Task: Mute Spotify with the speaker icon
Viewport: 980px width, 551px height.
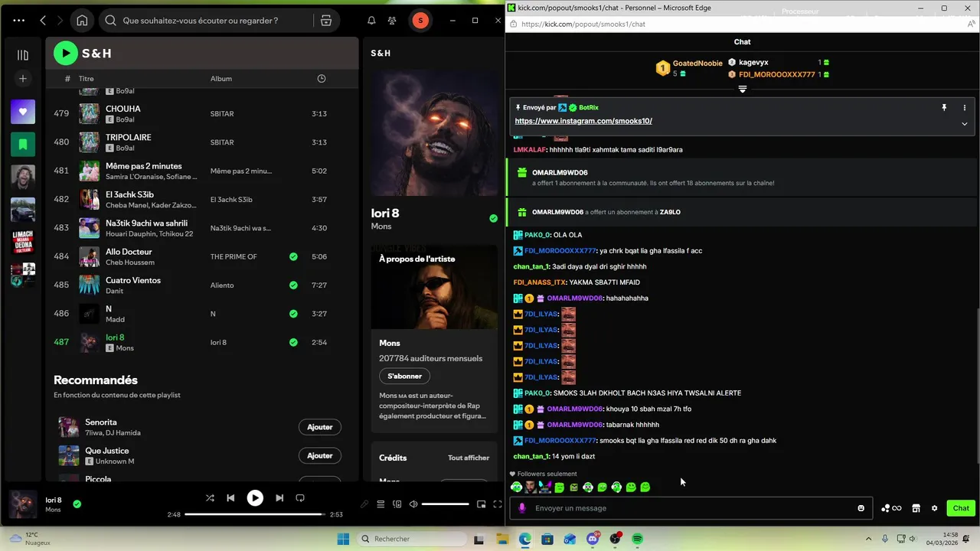Action: (413, 504)
